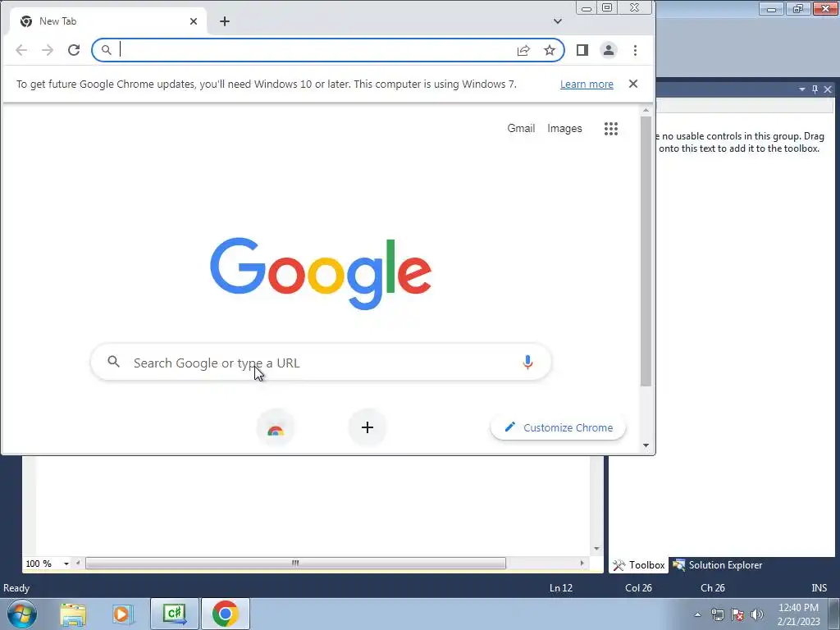Click the Google search box
840x630 pixels.
point(322,363)
